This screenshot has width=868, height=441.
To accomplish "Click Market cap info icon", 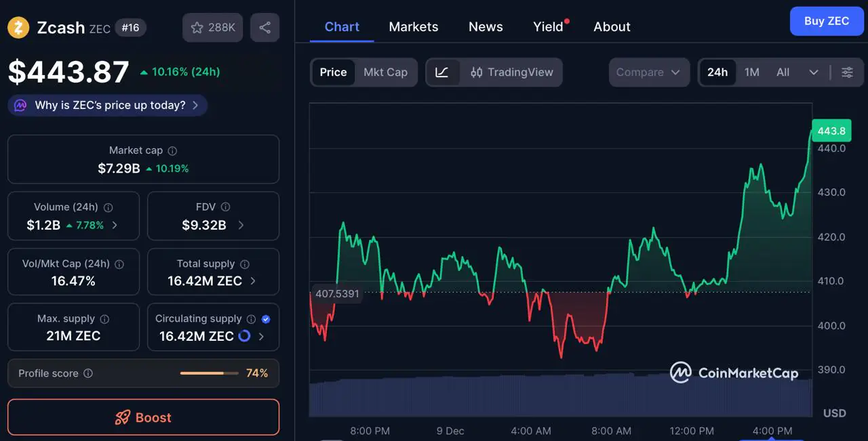I will point(172,151).
